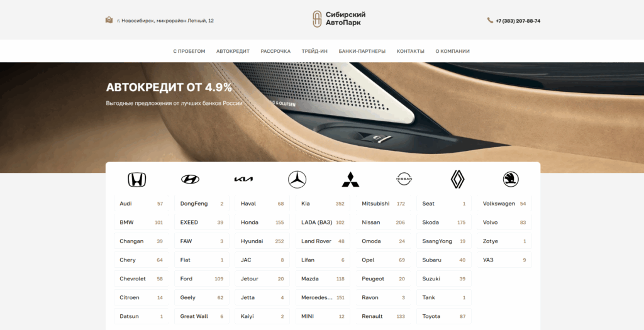This screenshot has width=644, height=330.
Task: Select the Toyota brand entry
Action: [x=444, y=316]
